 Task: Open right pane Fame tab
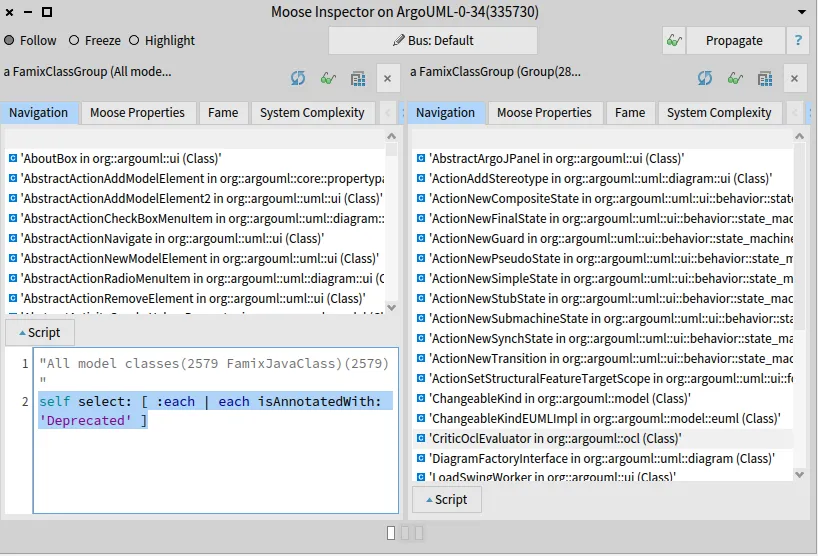pos(630,113)
